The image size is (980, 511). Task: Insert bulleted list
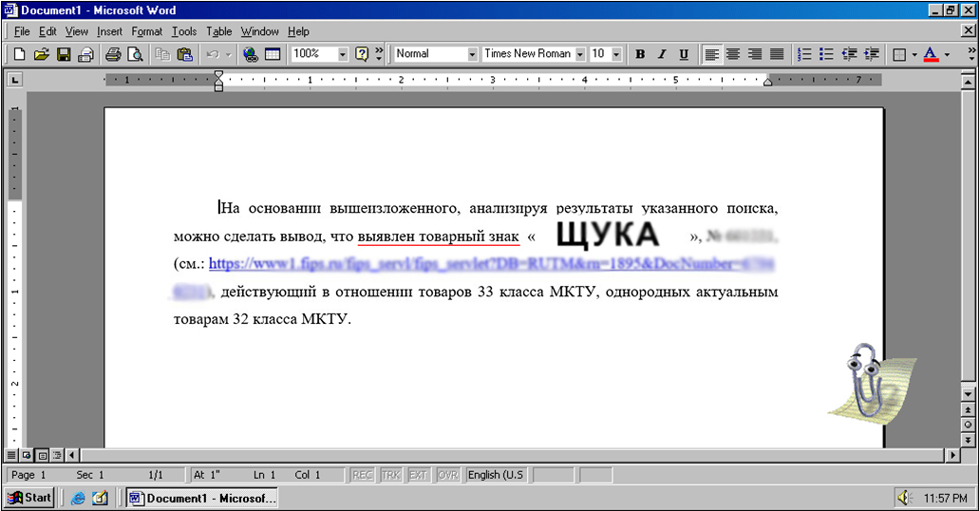(826, 54)
